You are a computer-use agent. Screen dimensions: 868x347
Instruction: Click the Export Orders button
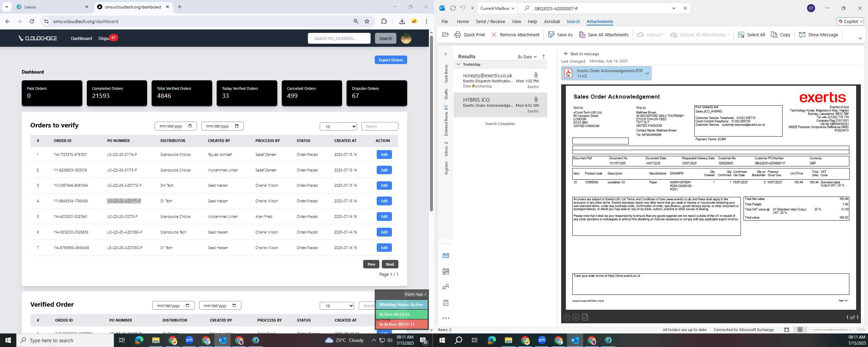[391, 60]
